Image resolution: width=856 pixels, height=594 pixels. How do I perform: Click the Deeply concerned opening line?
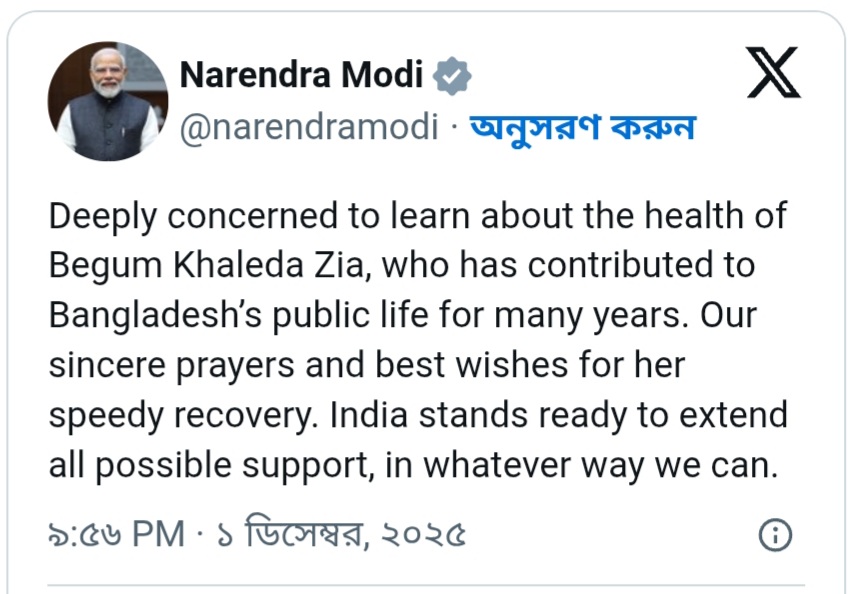pyautogui.click(x=418, y=217)
